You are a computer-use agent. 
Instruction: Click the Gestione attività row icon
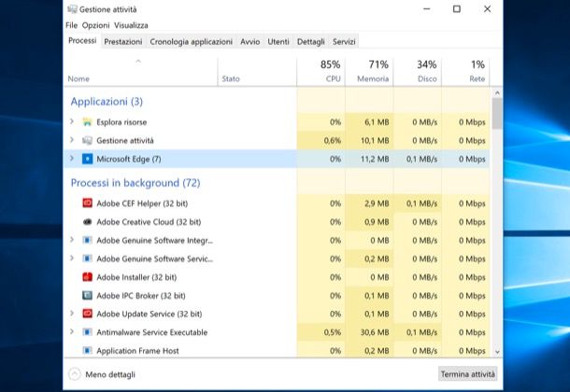pyautogui.click(x=87, y=140)
